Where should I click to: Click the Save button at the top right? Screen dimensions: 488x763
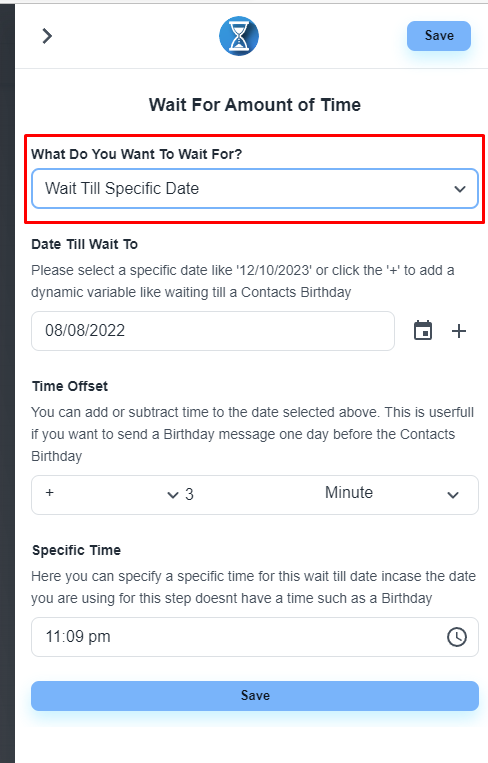tap(439, 36)
